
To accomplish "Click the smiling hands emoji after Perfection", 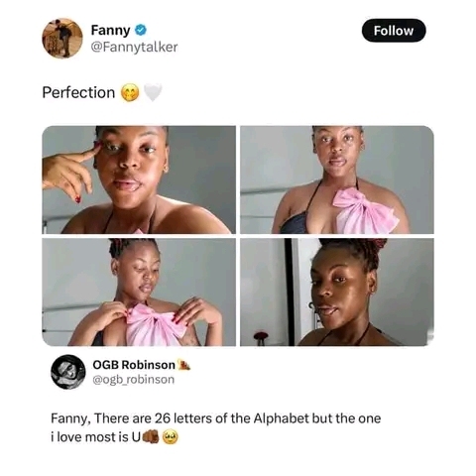I will pos(130,93).
